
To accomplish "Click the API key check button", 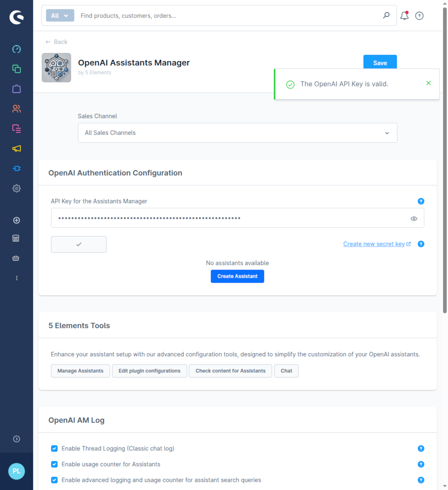I will [x=79, y=244].
